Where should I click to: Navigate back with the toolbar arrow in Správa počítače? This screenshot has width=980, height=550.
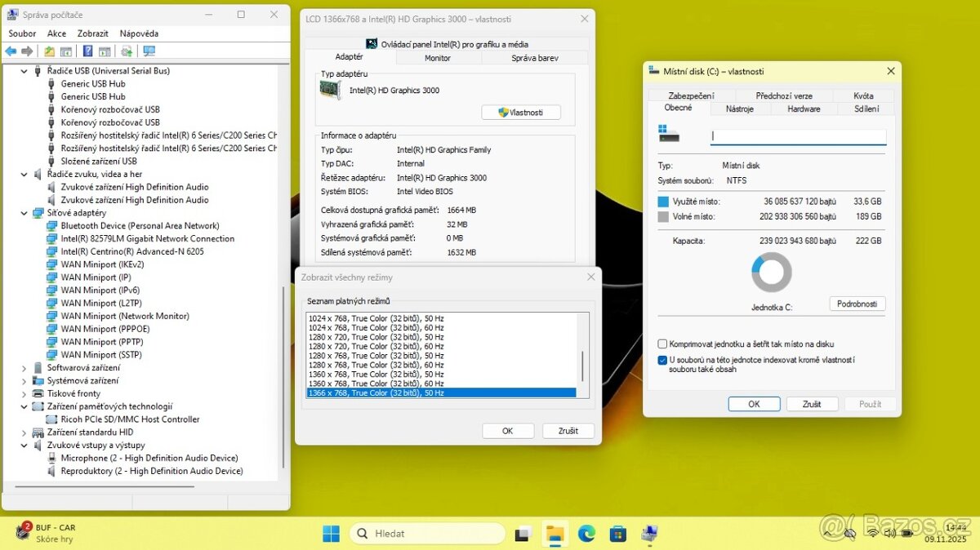pyautogui.click(x=11, y=51)
